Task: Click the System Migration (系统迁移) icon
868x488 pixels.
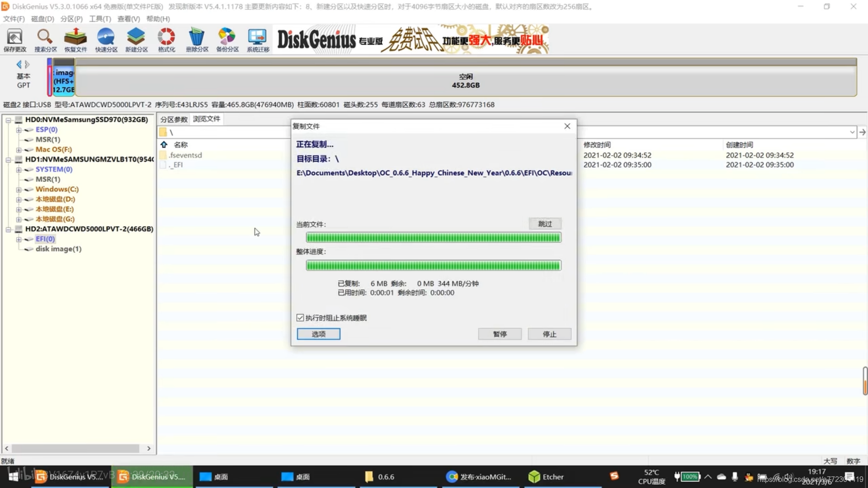Action: (258, 40)
